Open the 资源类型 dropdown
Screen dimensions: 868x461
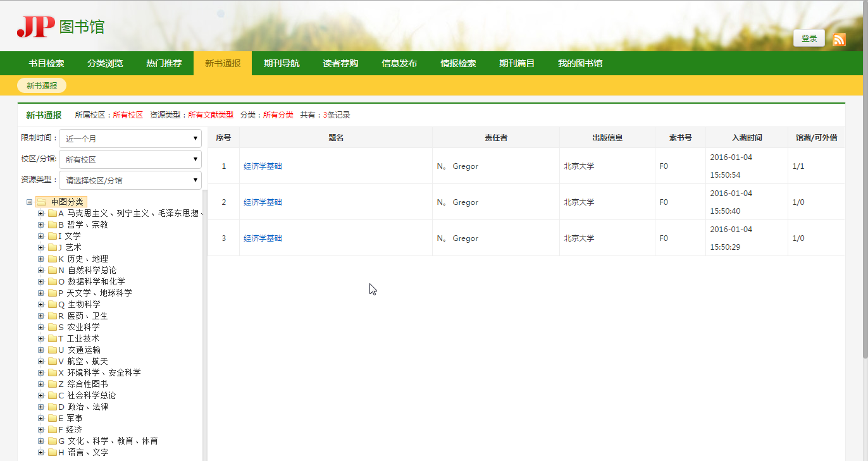130,180
